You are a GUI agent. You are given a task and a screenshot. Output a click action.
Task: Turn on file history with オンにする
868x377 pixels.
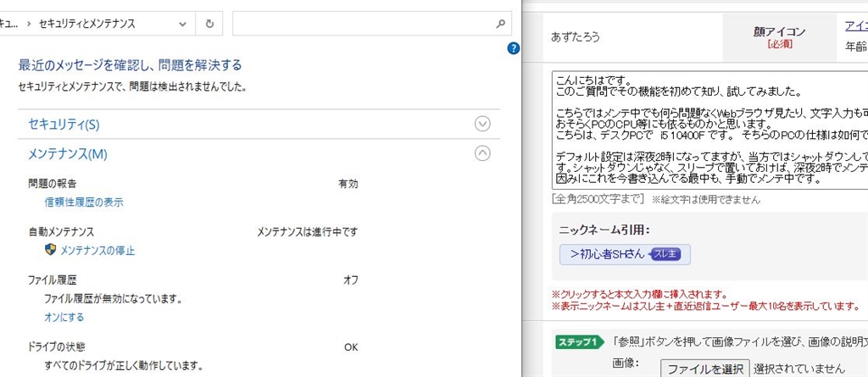tap(64, 316)
